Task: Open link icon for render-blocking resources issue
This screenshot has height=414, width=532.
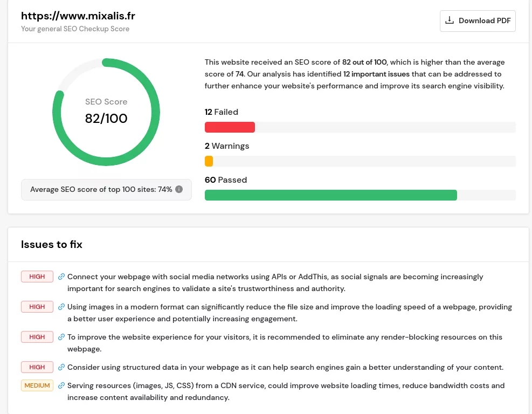Action: [x=61, y=337]
